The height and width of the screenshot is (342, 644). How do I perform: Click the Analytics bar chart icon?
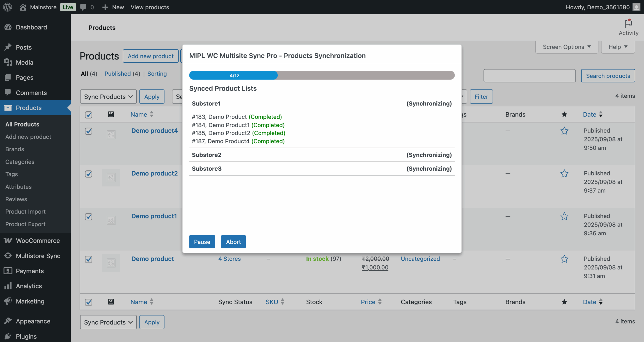pyautogui.click(x=8, y=286)
